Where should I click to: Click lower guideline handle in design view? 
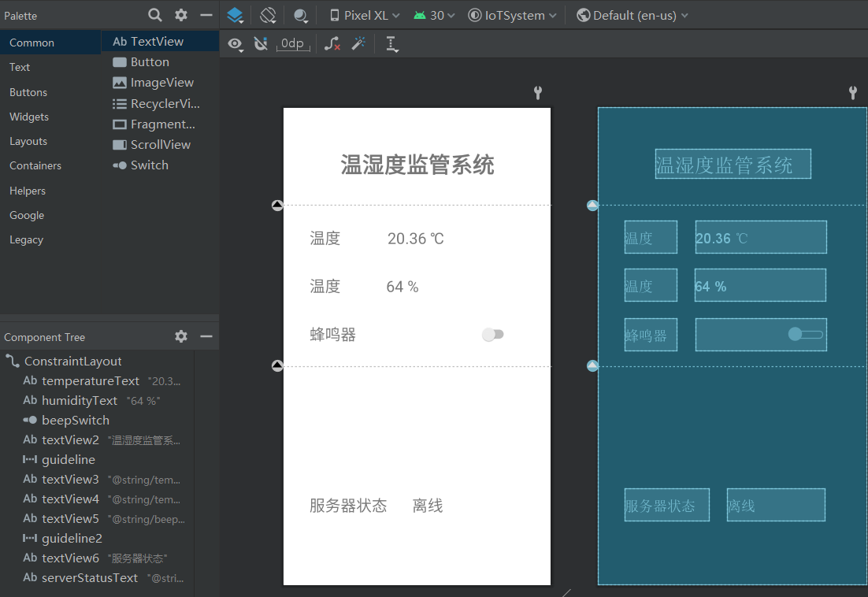tap(277, 365)
